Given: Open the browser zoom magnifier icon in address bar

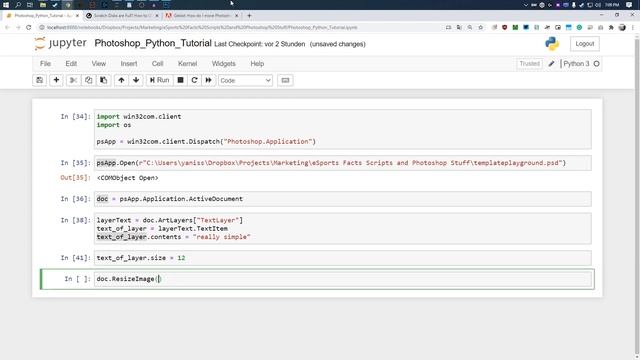Looking at the screenshot, I should pyautogui.click(x=470, y=27).
